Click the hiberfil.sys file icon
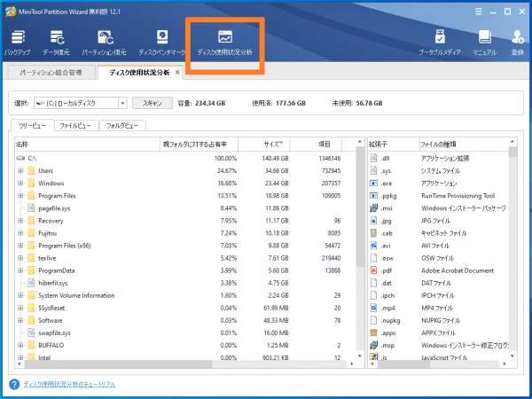Viewport: 532px width, 399px height. 31,283
